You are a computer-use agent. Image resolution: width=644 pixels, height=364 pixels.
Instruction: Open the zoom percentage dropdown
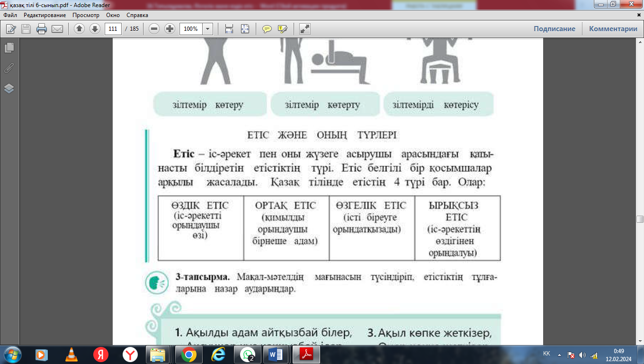(207, 28)
